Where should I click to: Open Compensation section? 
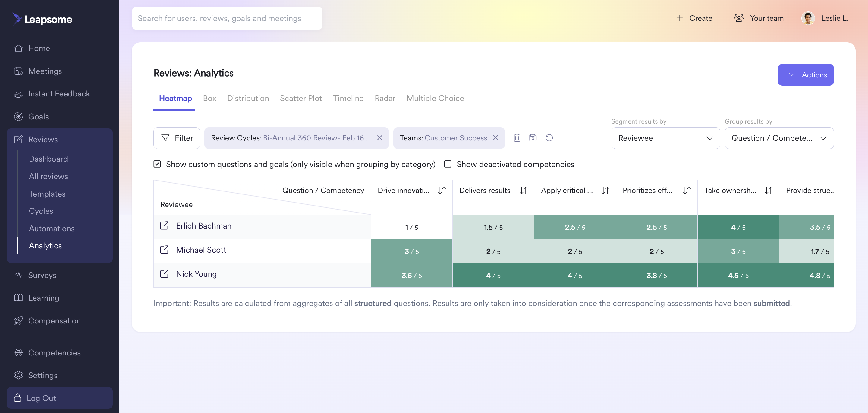click(x=48, y=321)
